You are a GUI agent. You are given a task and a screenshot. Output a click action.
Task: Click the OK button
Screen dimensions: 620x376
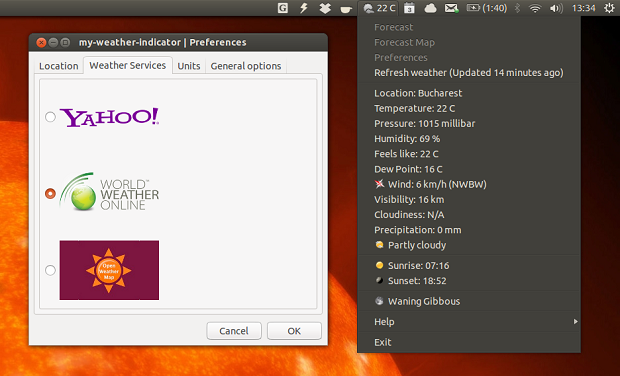(x=294, y=331)
